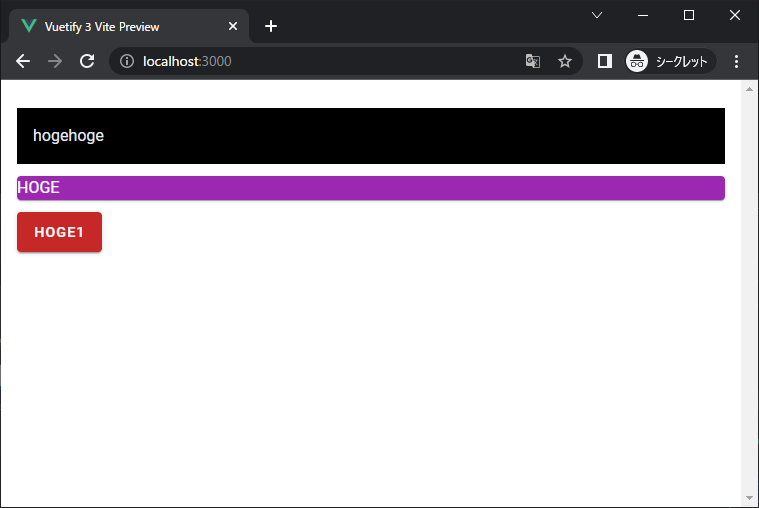Open the incognito シークレット profile button

670,61
